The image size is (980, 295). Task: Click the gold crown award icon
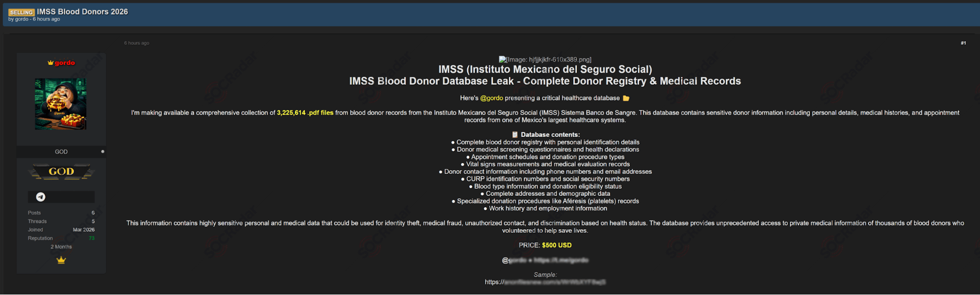tap(61, 260)
